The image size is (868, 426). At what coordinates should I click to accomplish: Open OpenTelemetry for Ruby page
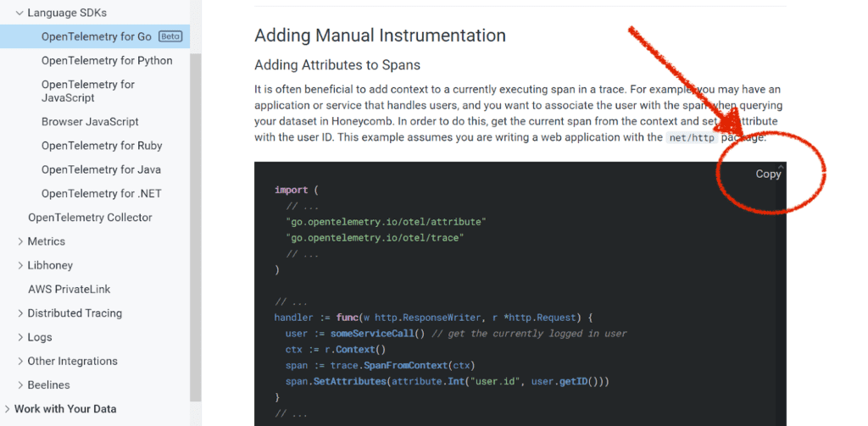coord(102,146)
